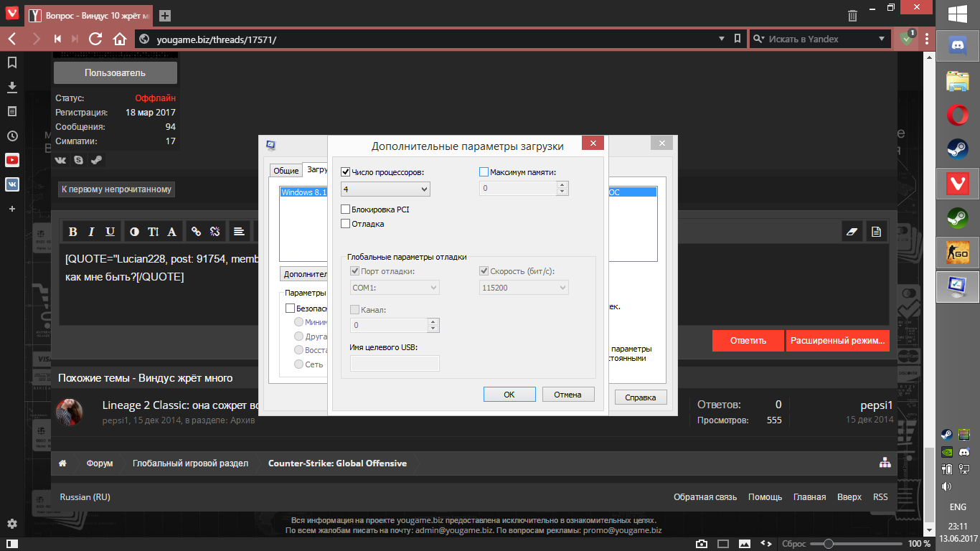Open the browser downloads panel

click(x=12, y=87)
